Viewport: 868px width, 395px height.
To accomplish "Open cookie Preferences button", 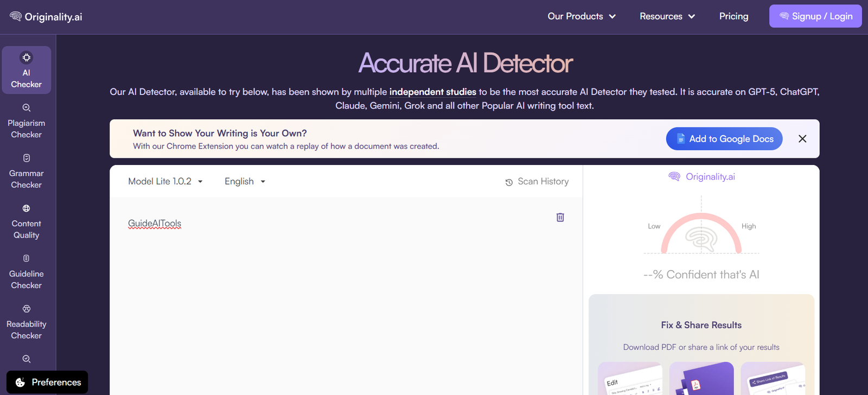I will coord(47,383).
